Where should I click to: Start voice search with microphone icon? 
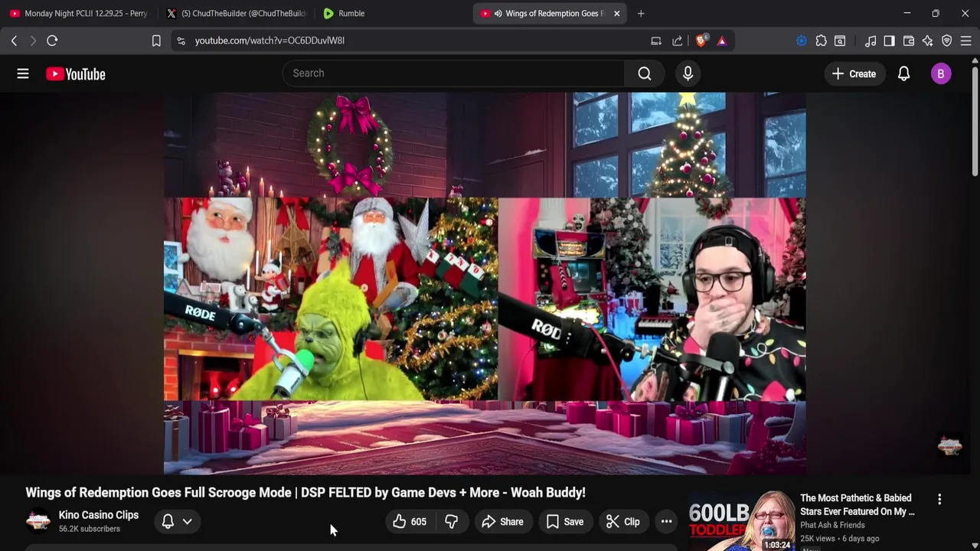[x=688, y=73]
